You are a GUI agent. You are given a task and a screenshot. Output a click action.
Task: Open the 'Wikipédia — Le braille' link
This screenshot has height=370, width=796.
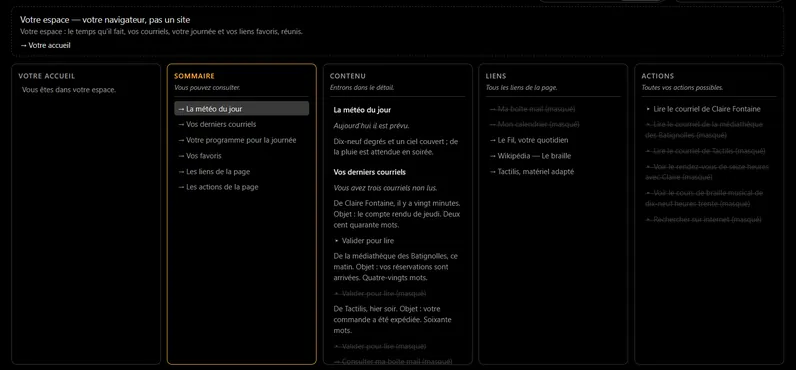tap(530, 156)
